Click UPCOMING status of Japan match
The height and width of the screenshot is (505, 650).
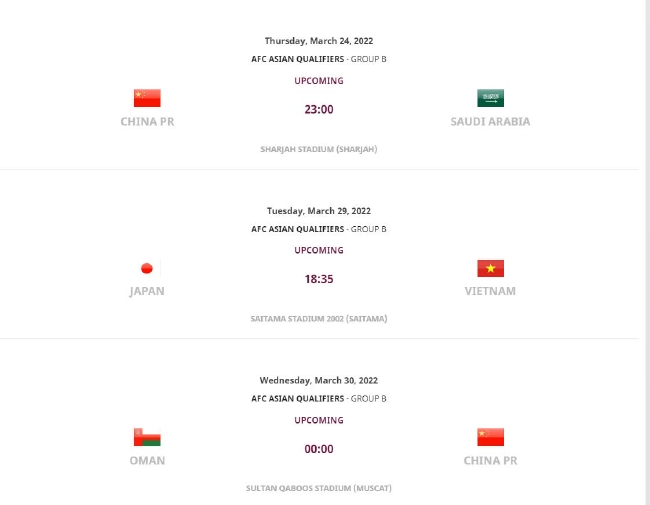click(319, 251)
